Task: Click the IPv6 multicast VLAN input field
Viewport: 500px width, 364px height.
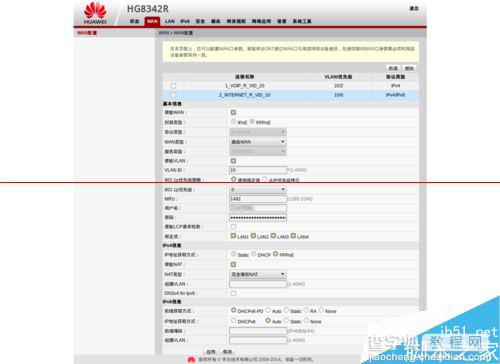Action: point(258,340)
